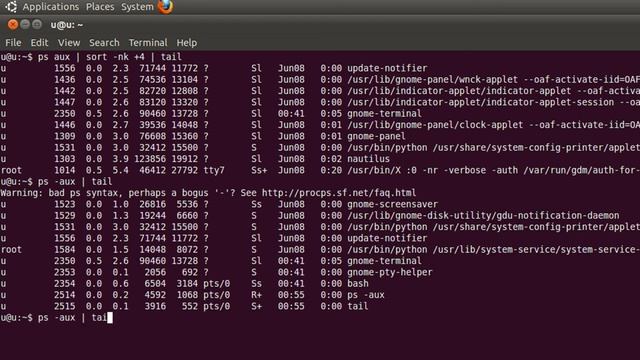Click the 123856 VSZ value for nautilus

coord(150,159)
